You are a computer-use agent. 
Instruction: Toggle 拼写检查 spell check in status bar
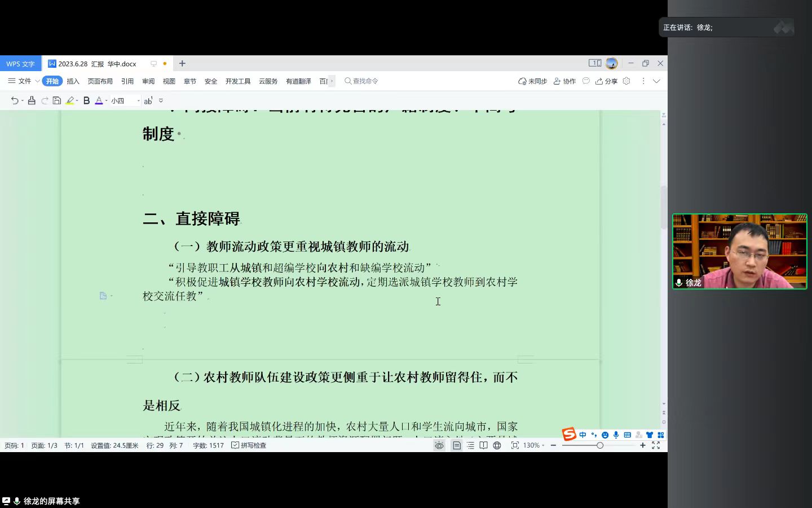(249, 445)
